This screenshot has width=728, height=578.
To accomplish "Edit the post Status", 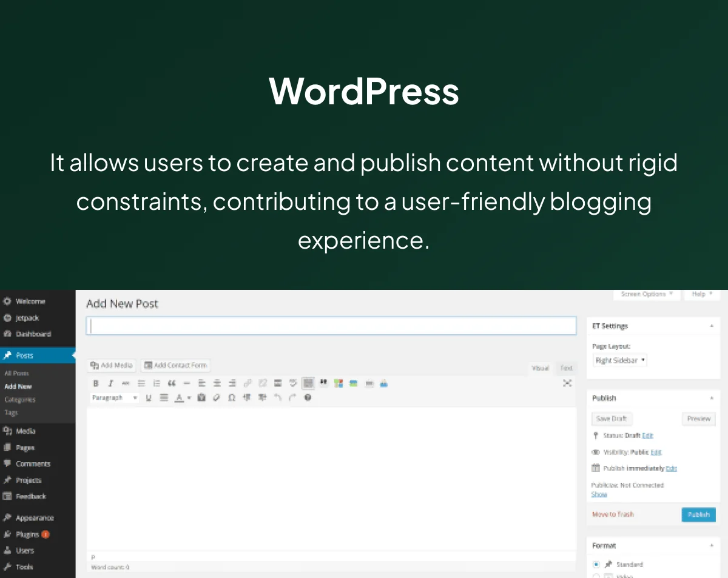I will pos(648,435).
